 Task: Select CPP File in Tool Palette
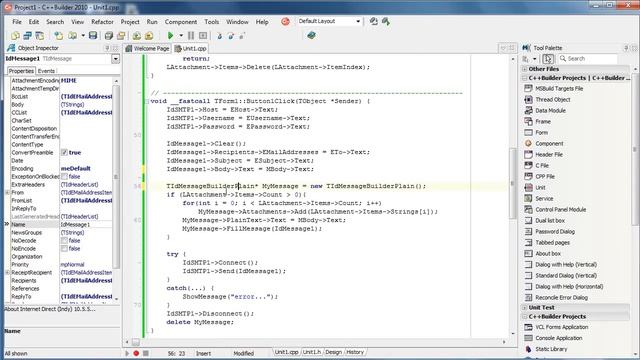[x=545, y=177]
